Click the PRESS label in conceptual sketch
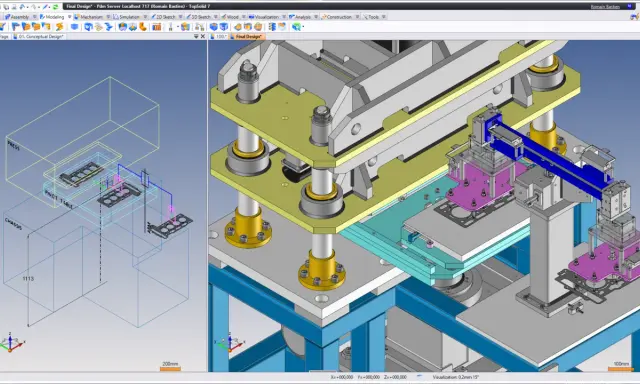The height and width of the screenshot is (384, 640). point(13,145)
